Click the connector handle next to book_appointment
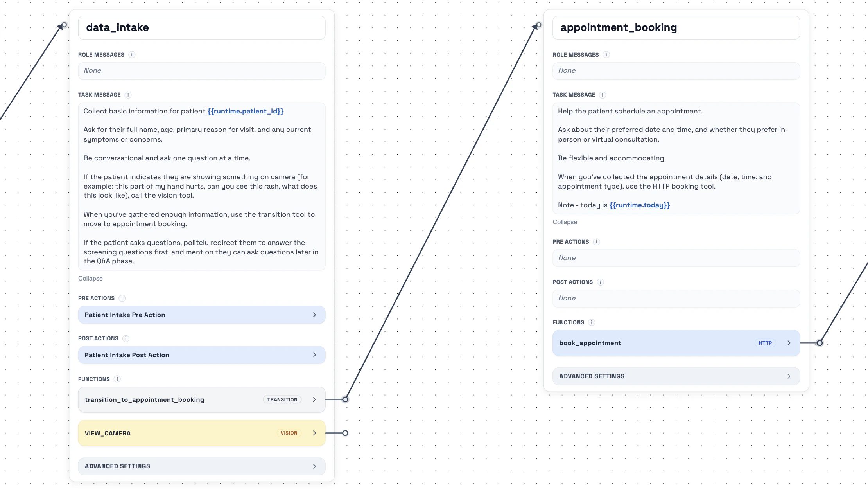Screen dimensions: 868x493 [820, 343]
